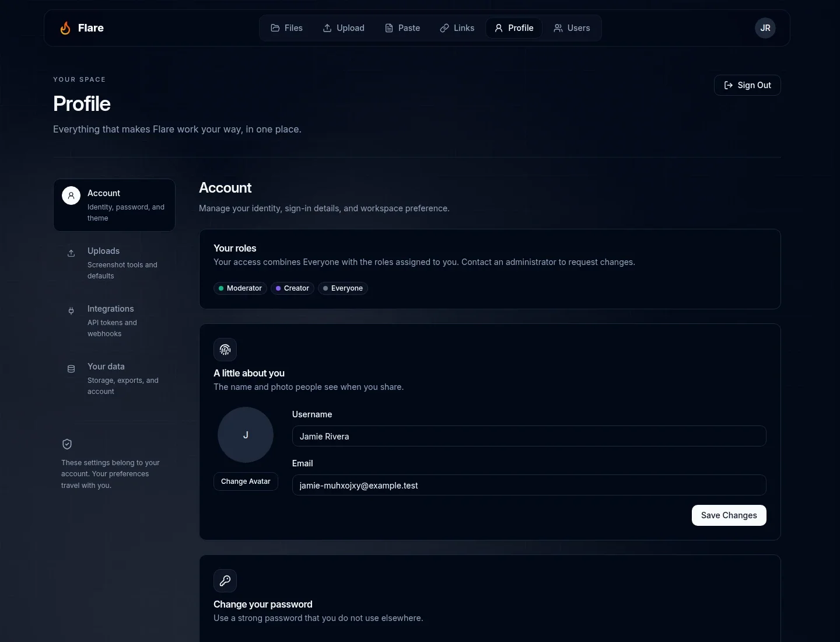The height and width of the screenshot is (642, 840).
Task: Open the JR user avatar menu
Action: tap(765, 28)
